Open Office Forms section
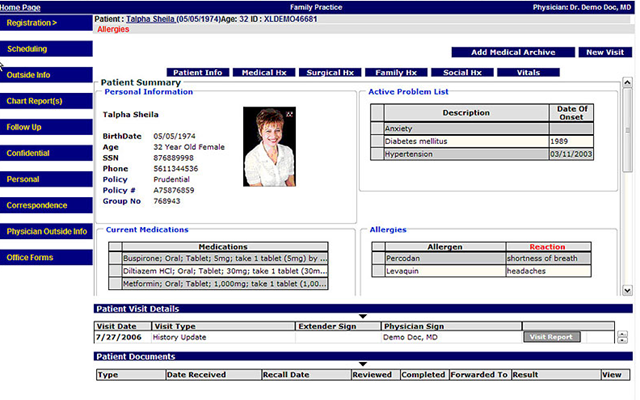This screenshot has width=640, height=400. 46,258
